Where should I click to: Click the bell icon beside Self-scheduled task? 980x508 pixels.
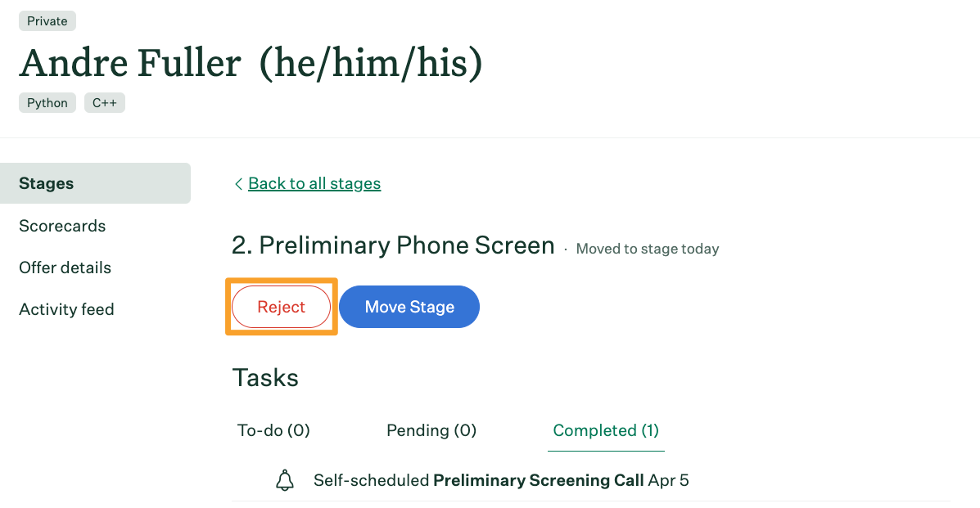click(x=285, y=480)
